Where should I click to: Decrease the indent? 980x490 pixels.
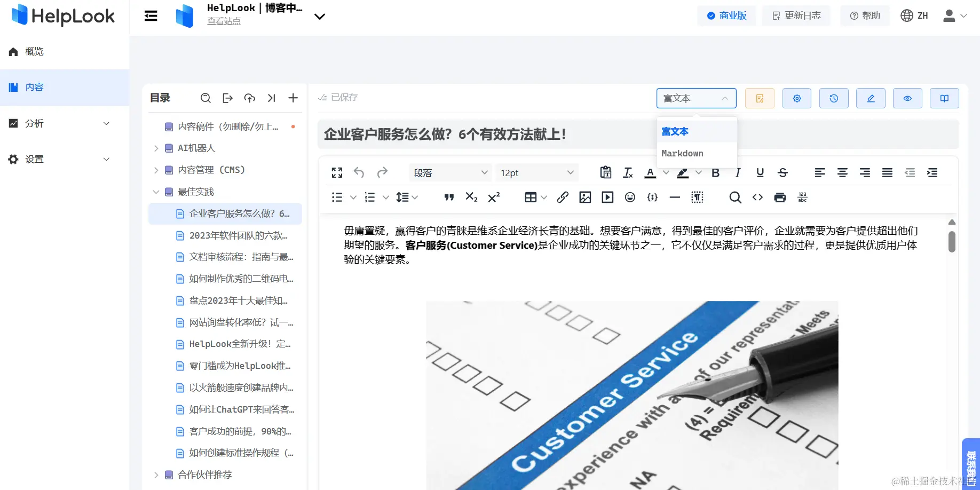910,172
